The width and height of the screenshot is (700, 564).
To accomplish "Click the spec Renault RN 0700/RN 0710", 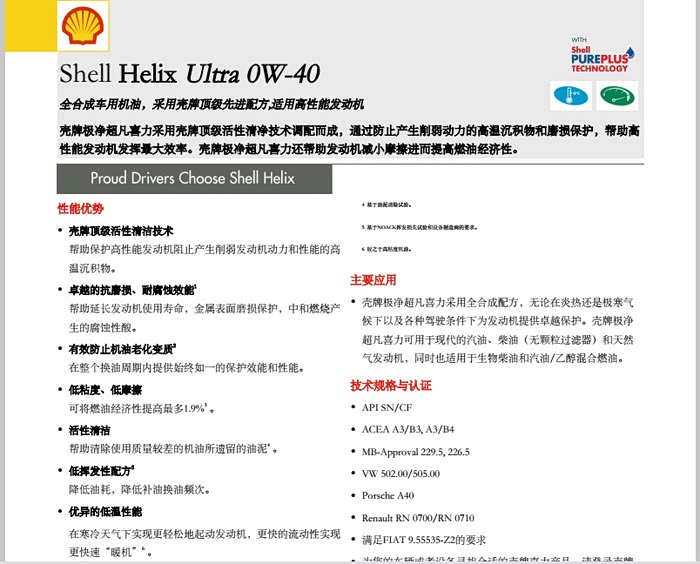I will (x=418, y=518).
